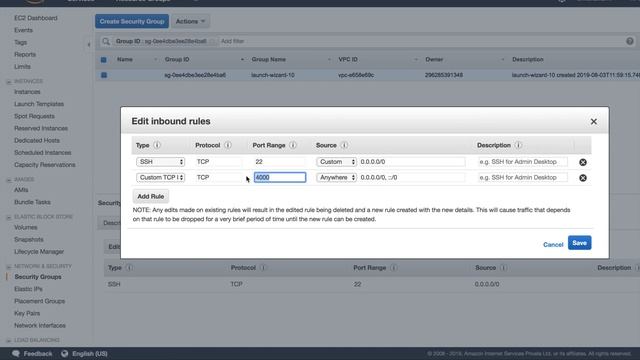The width and height of the screenshot is (640, 360).
Task: Click the Protocol column info icon
Action: 228,145
